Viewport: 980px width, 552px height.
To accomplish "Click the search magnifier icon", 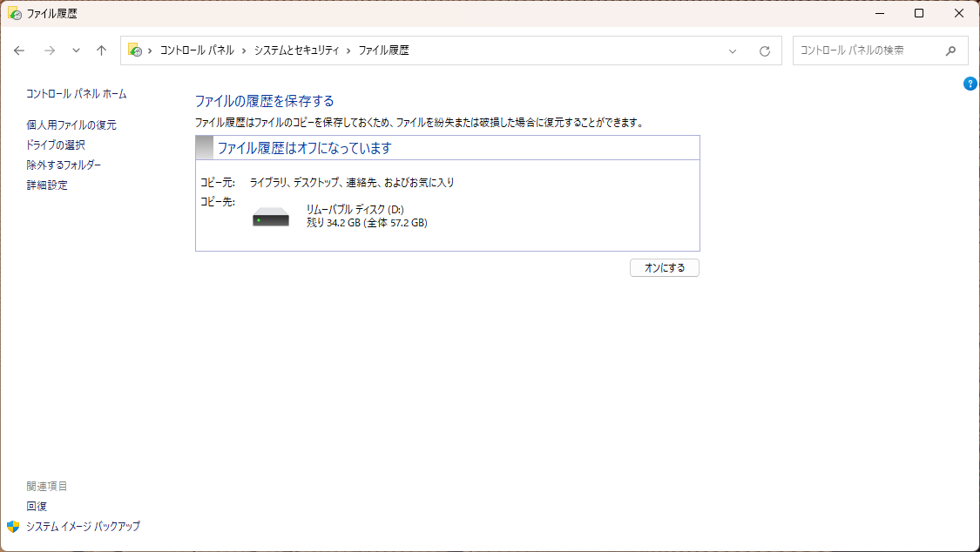I will pyautogui.click(x=951, y=50).
